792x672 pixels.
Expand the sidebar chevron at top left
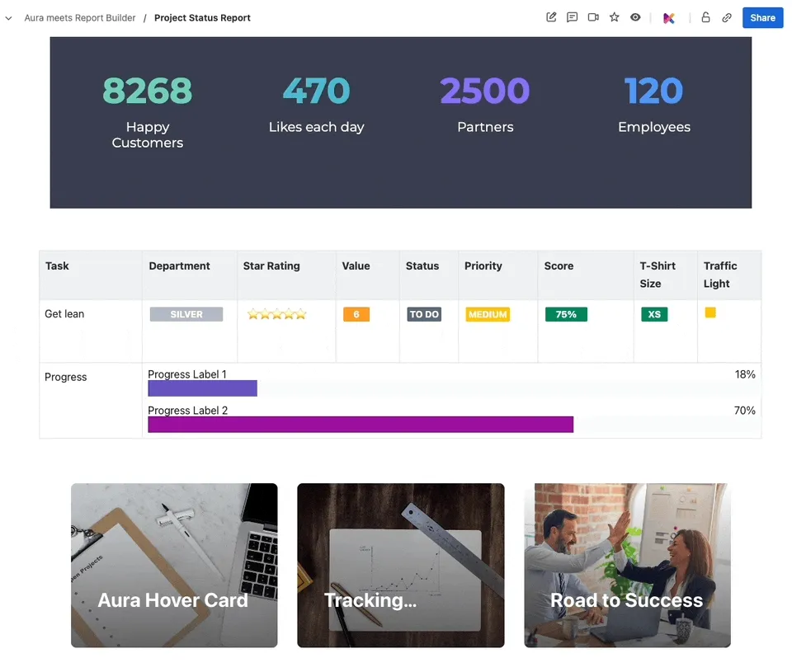click(8, 18)
